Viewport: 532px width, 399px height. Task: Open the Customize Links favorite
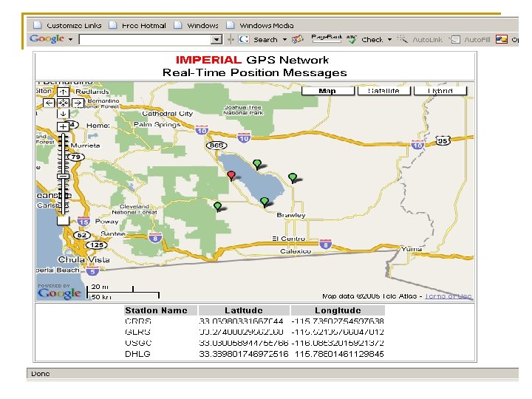pyautogui.click(x=68, y=25)
